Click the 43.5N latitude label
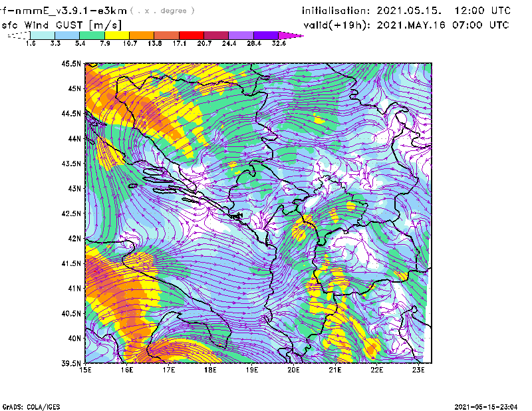The width and height of the screenshot is (532, 411). pyautogui.click(x=71, y=164)
